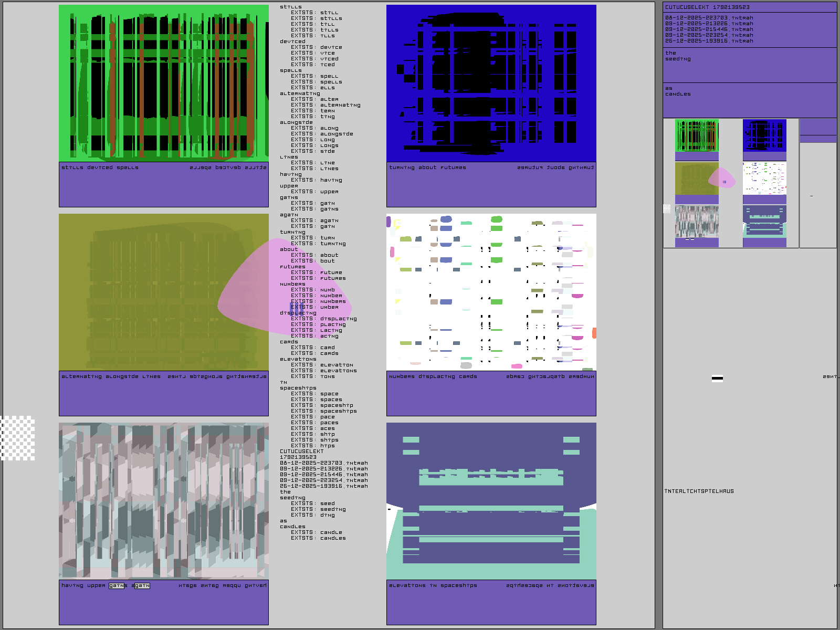Open the blue-and-black thumbnail in right panel

pyautogui.click(x=764, y=136)
